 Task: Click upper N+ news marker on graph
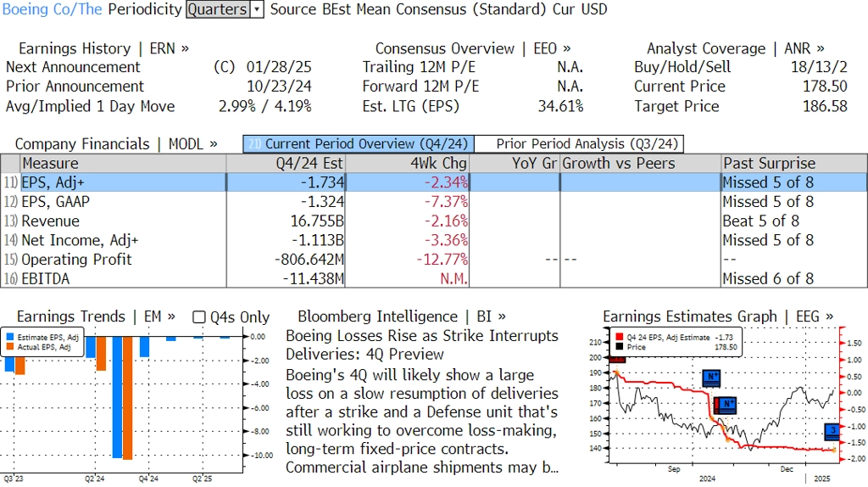coord(711,378)
